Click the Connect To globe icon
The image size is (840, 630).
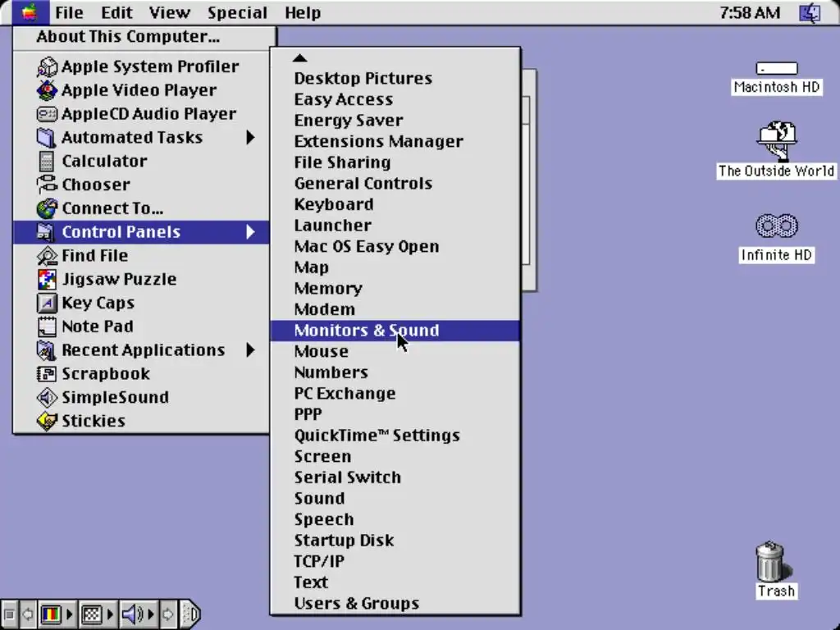pyautogui.click(x=47, y=208)
